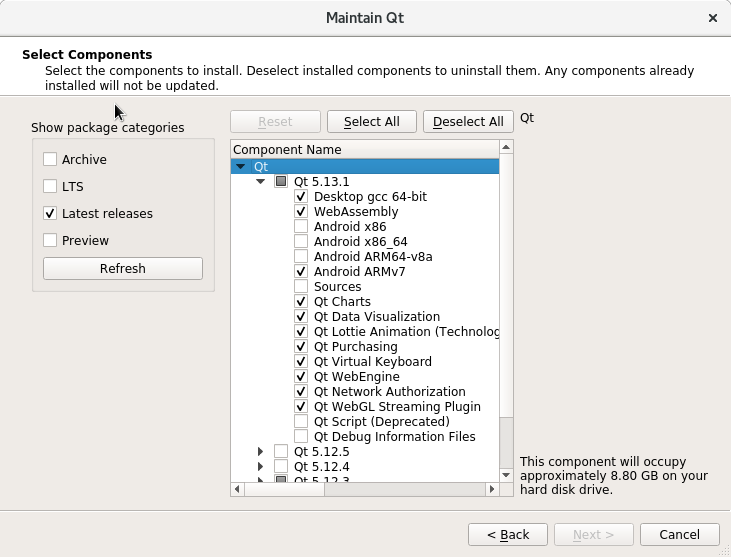The height and width of the screenshot is (557, 731).
Task: Check the Android ARM64-v8a component
Action: point(301,256)
